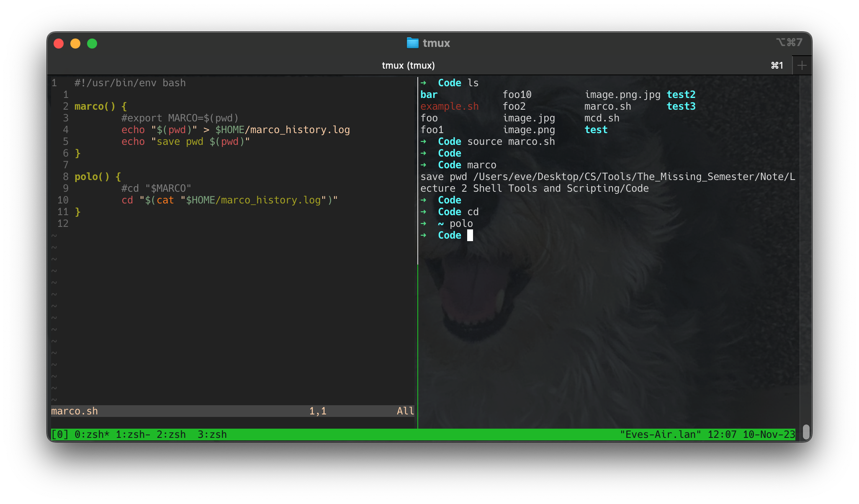Select mcd.sh in the file listing
The height and width of the screenshot is (504, 859).
click(x=602, y=118)
